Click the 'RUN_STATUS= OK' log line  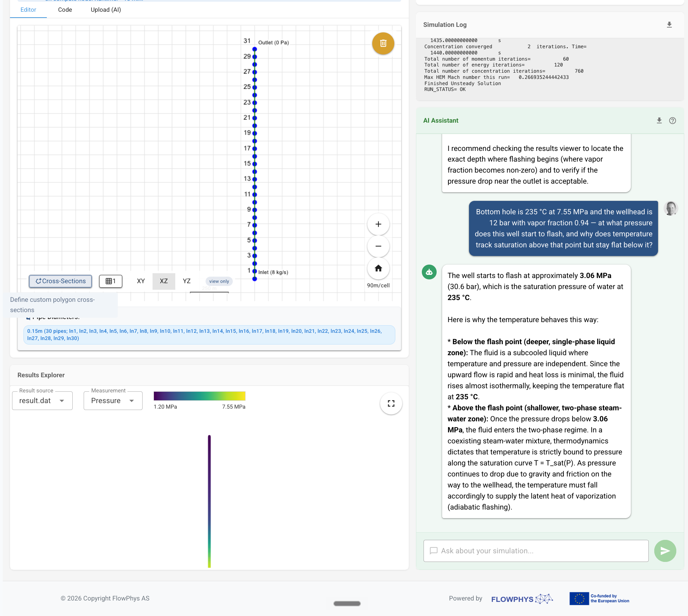point(445,90)
